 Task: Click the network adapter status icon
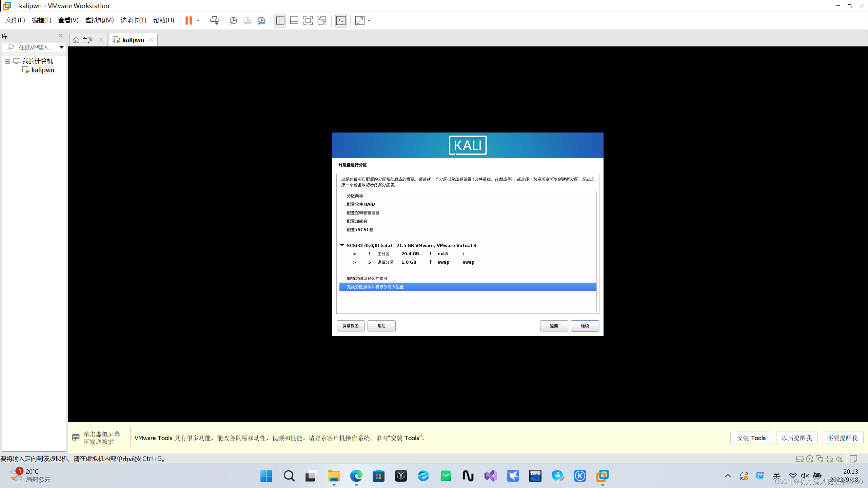820,459
